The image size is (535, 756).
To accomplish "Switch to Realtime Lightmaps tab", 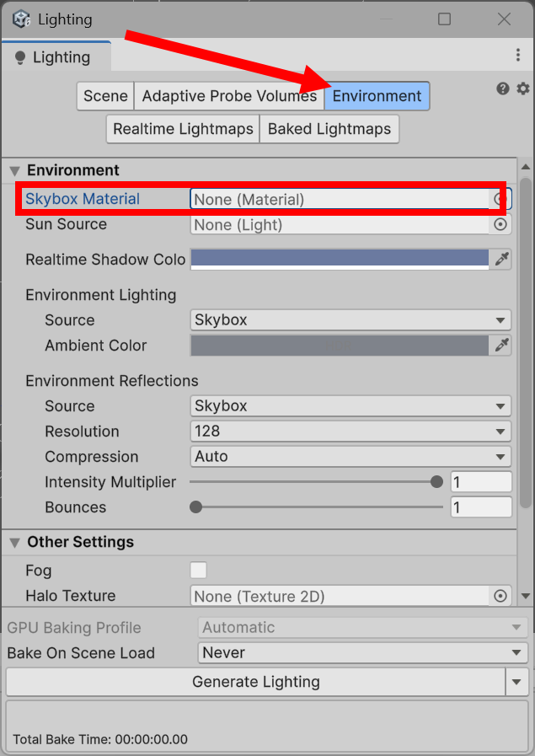I will [x=183, y=129].
